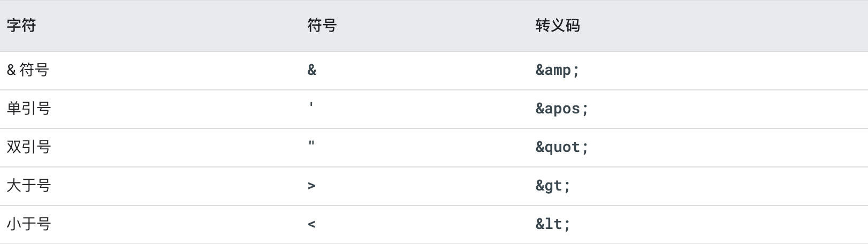
Task: Click the & symbol cell
Action: point(312,70)
